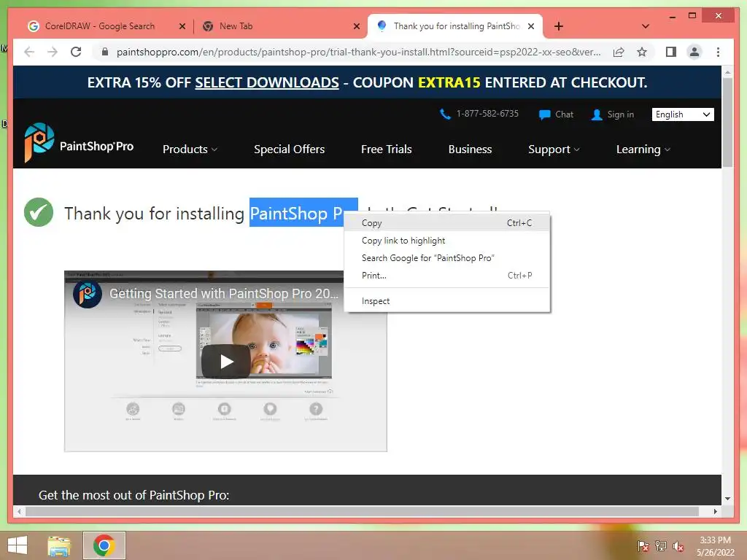Click "Get the most out of PaintShop Pro:" heading
Screen dimensions: 747x560
click(134, 495)
